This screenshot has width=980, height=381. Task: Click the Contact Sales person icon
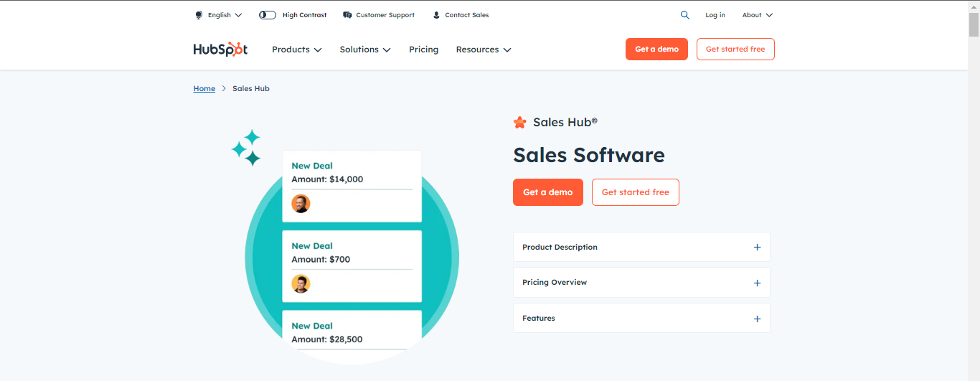click(436, 15)
